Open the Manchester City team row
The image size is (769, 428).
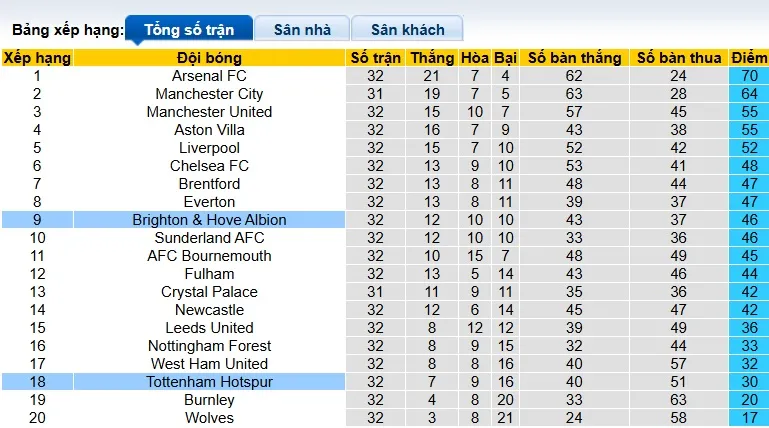[x=209, y=94]
